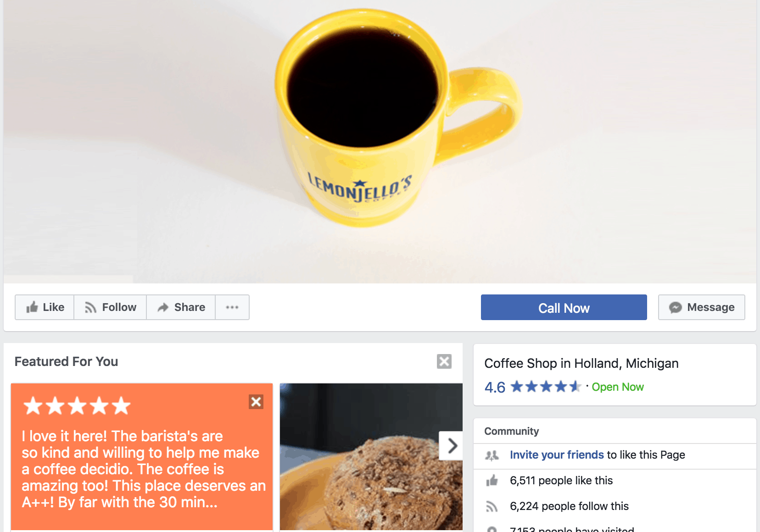760x532 pixels.
Task: Click the 6,511 people like this text
Action: click(x=561, y=481)
